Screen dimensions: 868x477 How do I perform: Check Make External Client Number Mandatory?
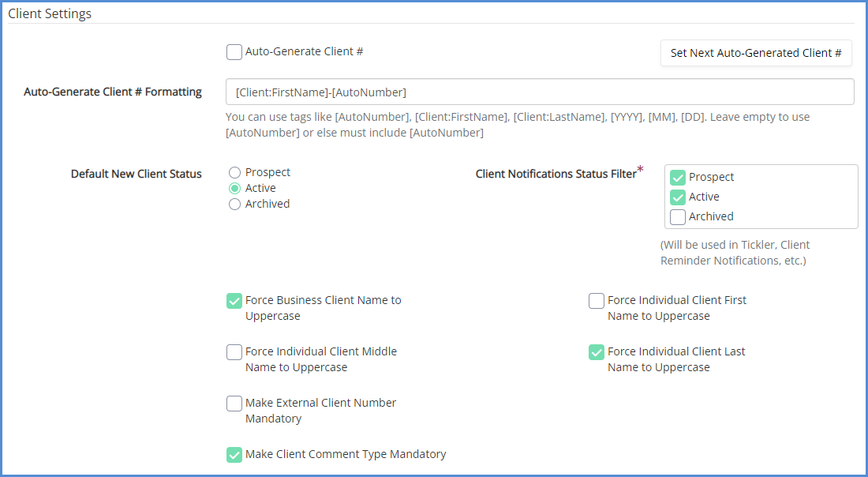pos(234,404)
